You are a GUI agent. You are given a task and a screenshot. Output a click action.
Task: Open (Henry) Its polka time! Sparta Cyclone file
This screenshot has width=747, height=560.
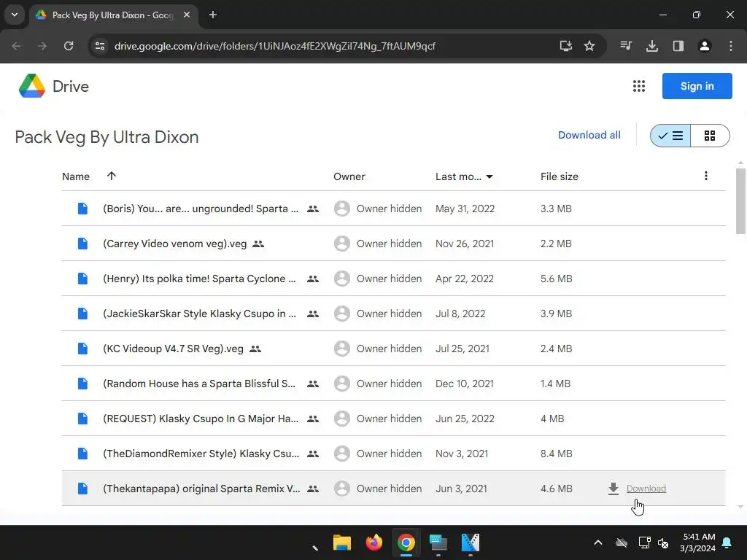click(200, 279)
